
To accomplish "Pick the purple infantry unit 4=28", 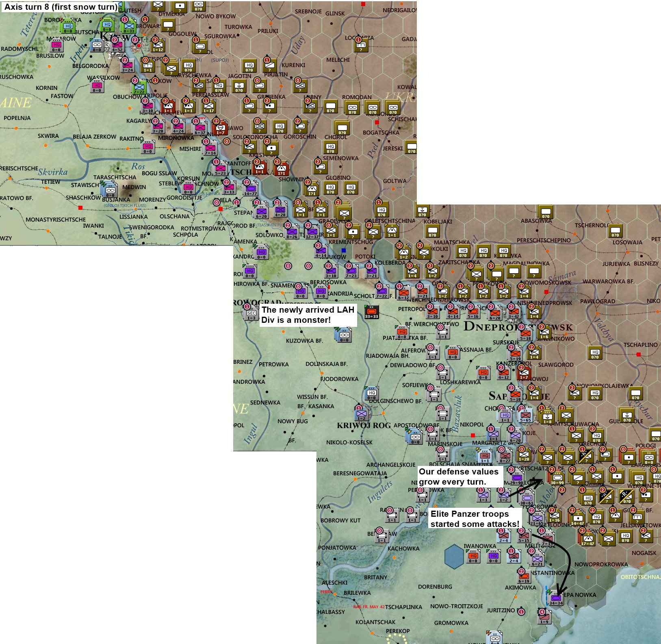I will point(280,210).
